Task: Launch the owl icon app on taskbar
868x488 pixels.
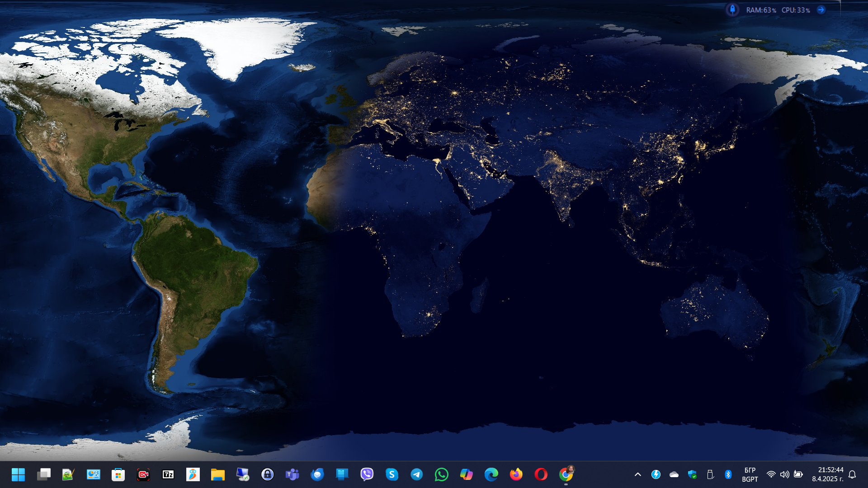Action: coord(193,474)
